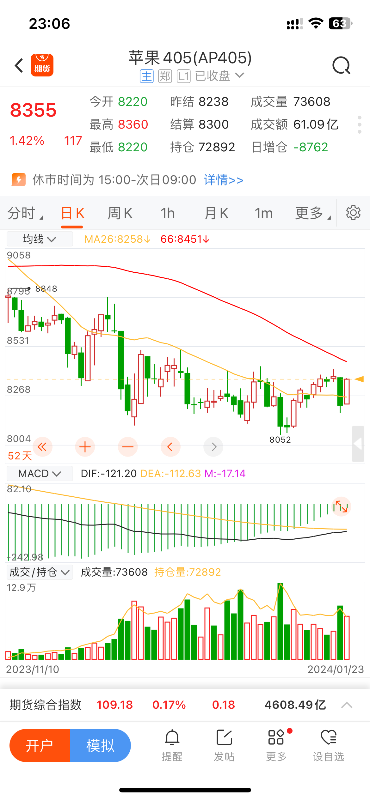Tap the 开户 button
370x800 pixels.
[x=40, y=745]
